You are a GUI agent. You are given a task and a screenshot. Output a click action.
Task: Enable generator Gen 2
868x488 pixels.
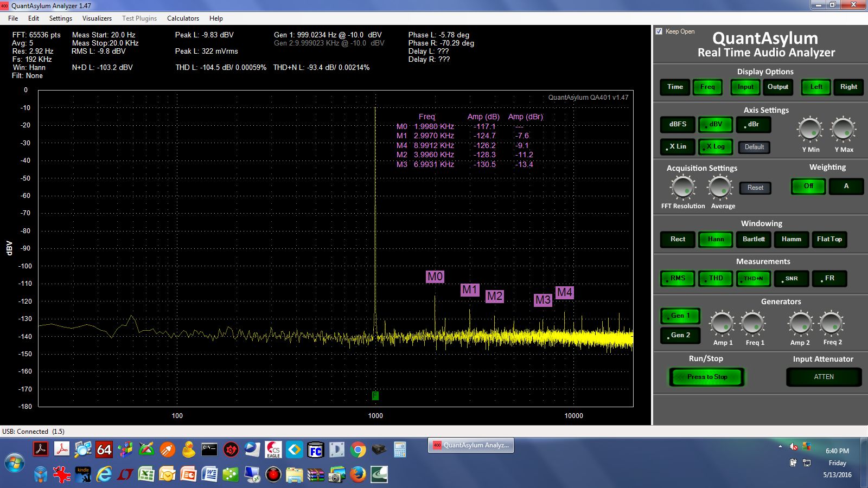(x=680, y=335)
